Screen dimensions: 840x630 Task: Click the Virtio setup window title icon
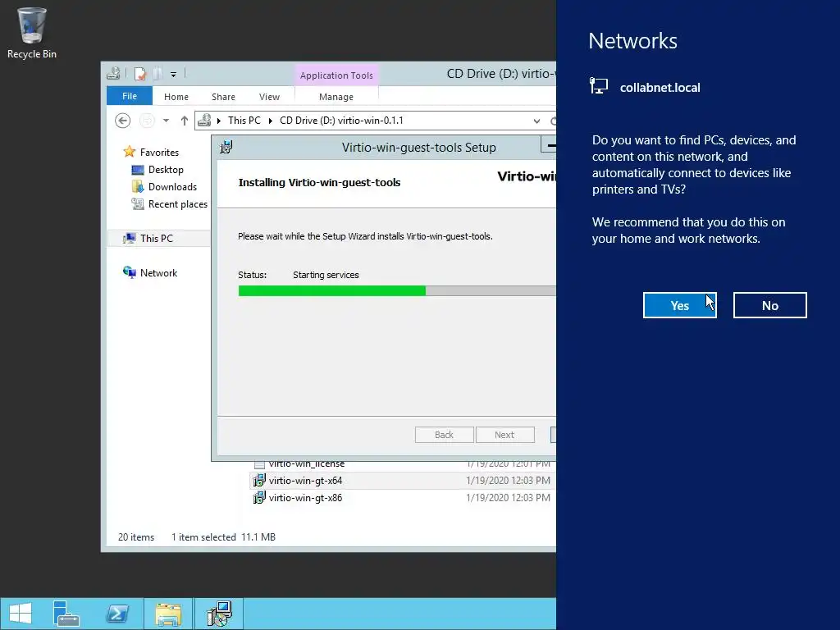click(226, 147)
